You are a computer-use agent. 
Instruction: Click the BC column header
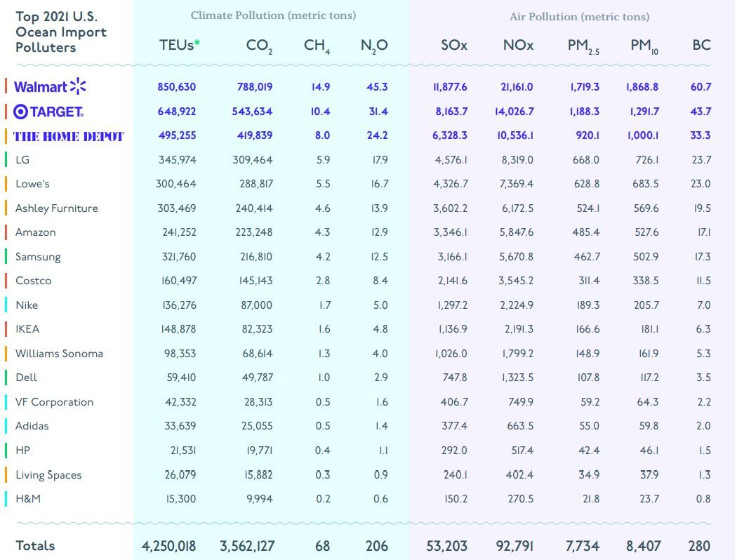pos(701,45)
